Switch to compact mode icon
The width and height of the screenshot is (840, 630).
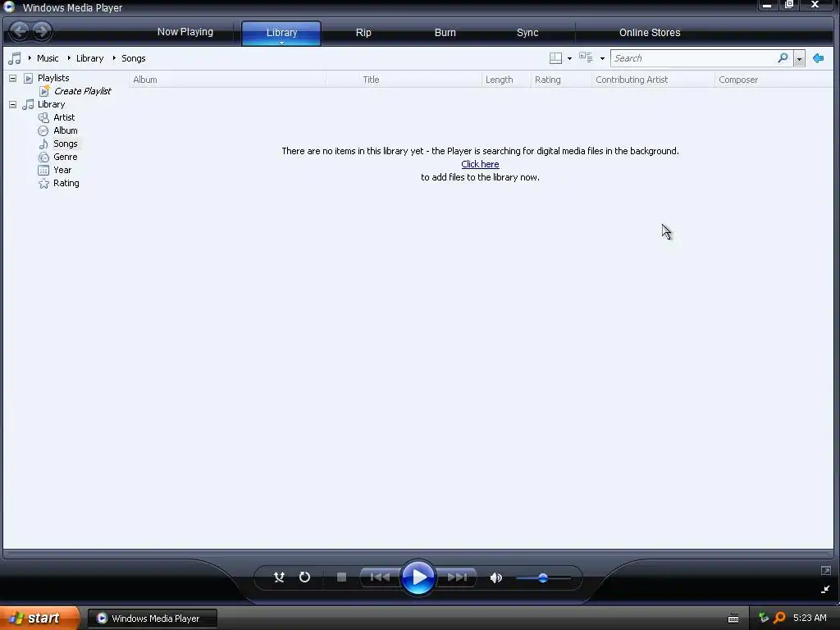(825, 589)
